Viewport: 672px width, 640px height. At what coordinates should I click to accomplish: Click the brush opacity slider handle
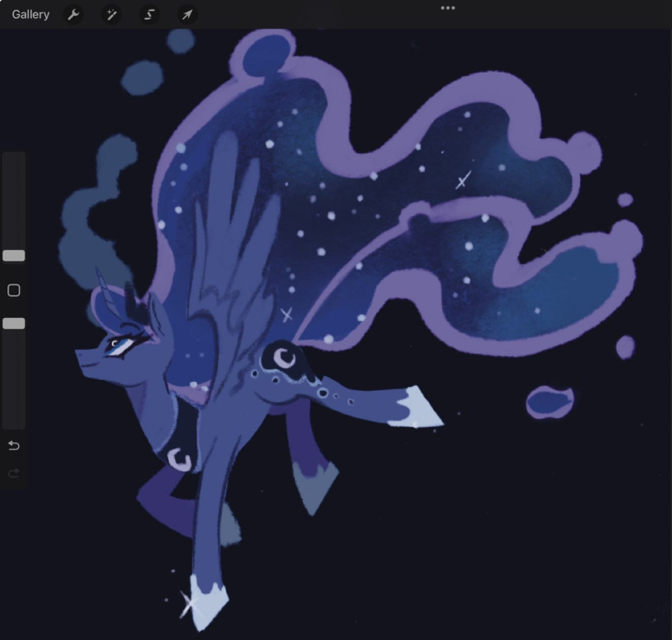click(13, 323)
